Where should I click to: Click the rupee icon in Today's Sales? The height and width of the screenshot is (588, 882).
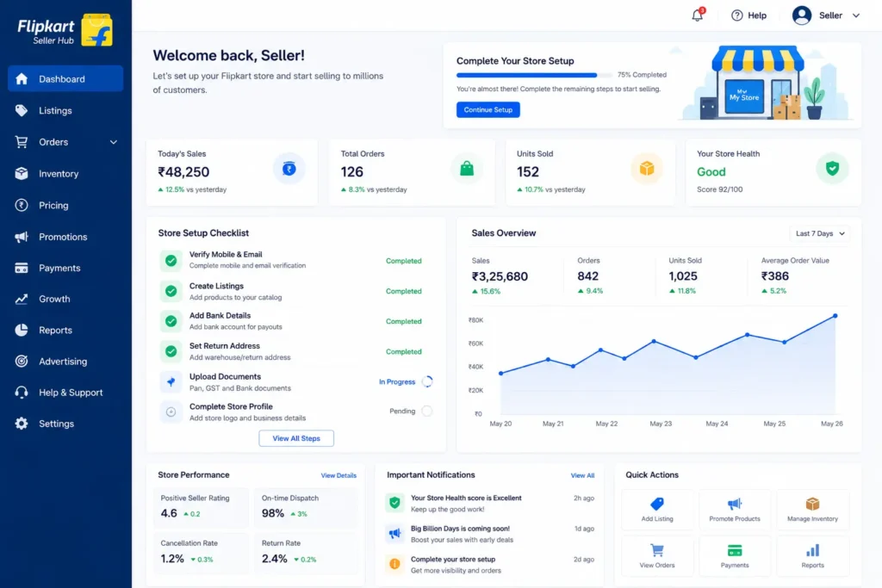[x=289, y=168]
